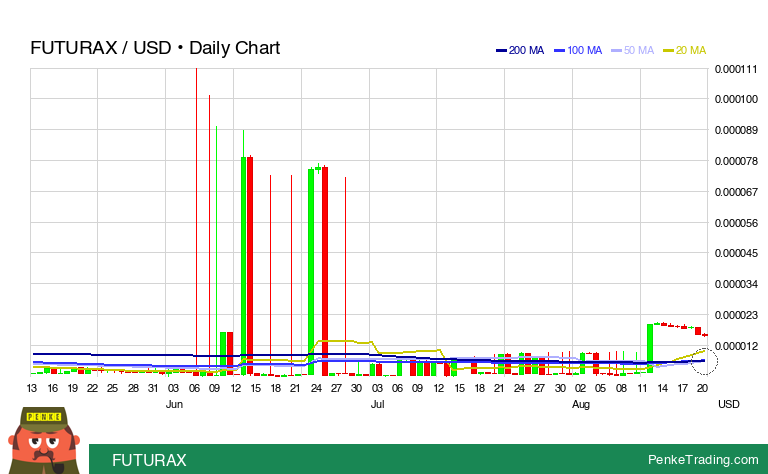
Task: Click the USD currency axis label
Action: [728, 404]
